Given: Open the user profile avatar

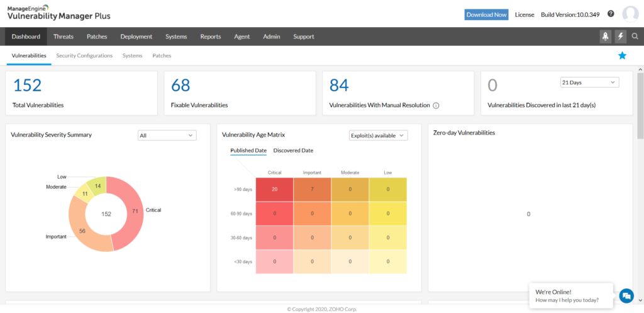Looking at the screenshot, I should pos(630,14).
